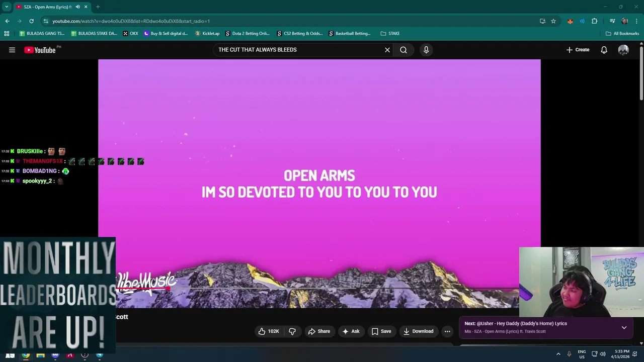Open Chrome apps grid shortcut

pos(7,34)
